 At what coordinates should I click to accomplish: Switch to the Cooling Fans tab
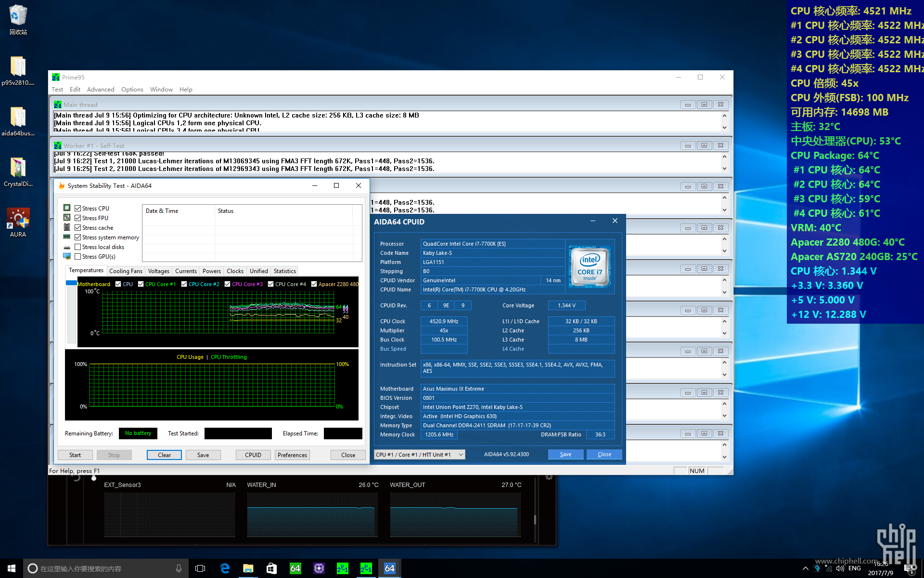click(126, 271)
